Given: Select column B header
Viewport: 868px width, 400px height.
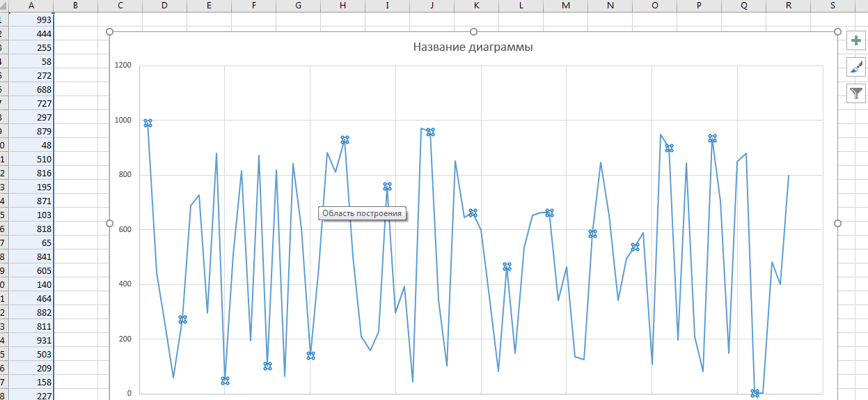Looking at the screenshot, I should click(x=75, y=6).
